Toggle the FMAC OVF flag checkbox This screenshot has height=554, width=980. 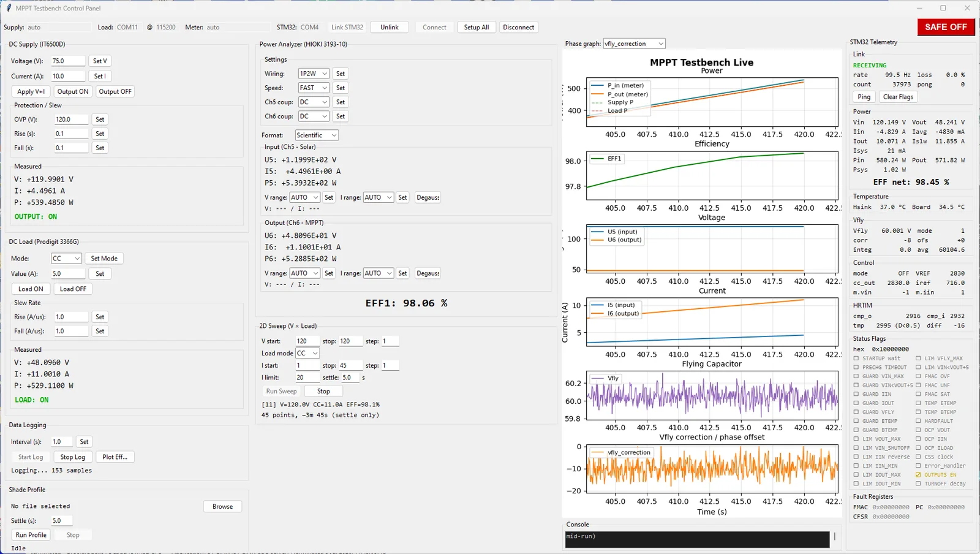coord(918,376)
